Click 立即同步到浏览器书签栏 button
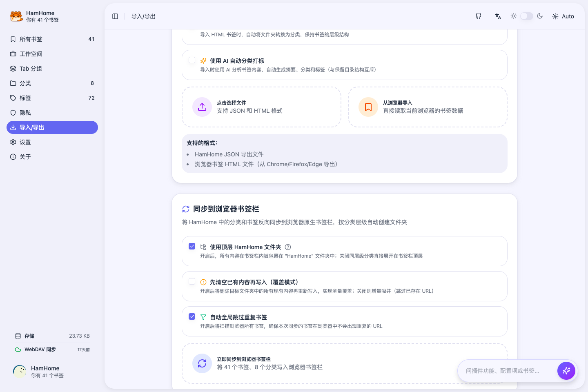This screenshot has width=588, height=392. [345, 363]
